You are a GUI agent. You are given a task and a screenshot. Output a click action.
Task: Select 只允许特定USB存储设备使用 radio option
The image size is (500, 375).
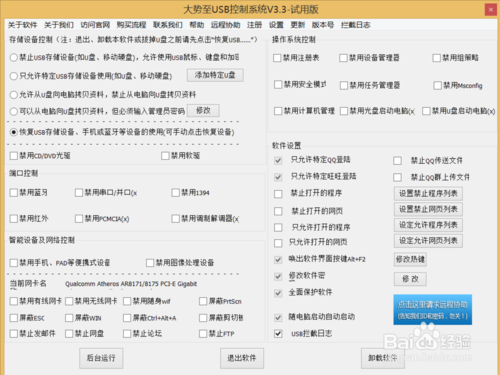point(14,76)
